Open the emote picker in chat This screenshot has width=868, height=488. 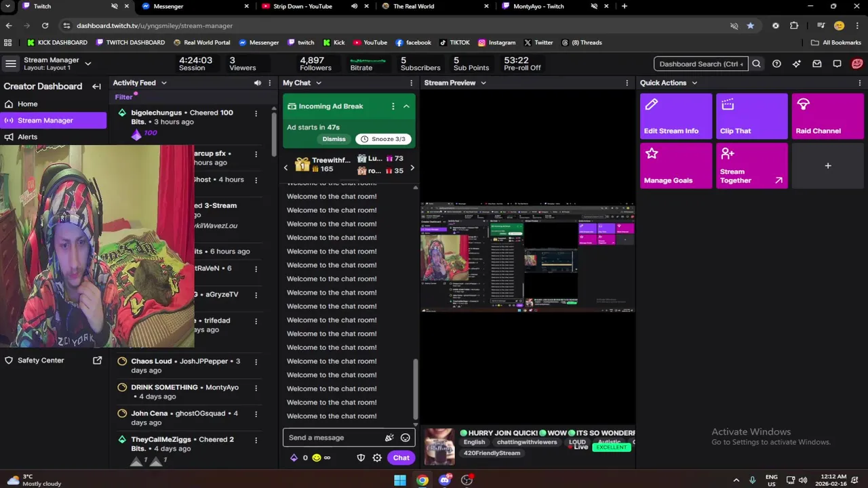click(x=406, y=438)
